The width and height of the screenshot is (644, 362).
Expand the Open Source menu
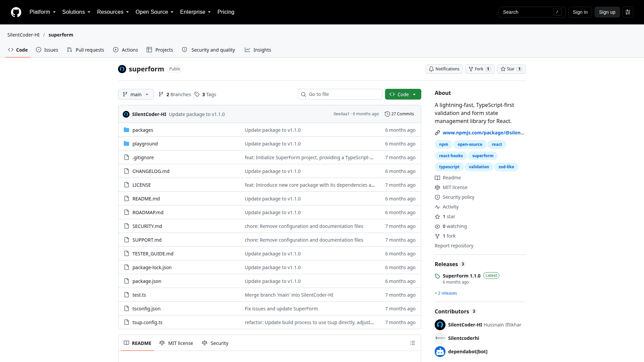coord(154,12)
